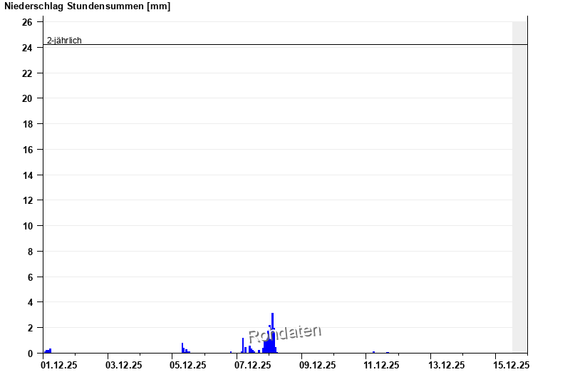Click the y-axis value 0
Viewport: 570px width, 392px height.
point(30,354)
